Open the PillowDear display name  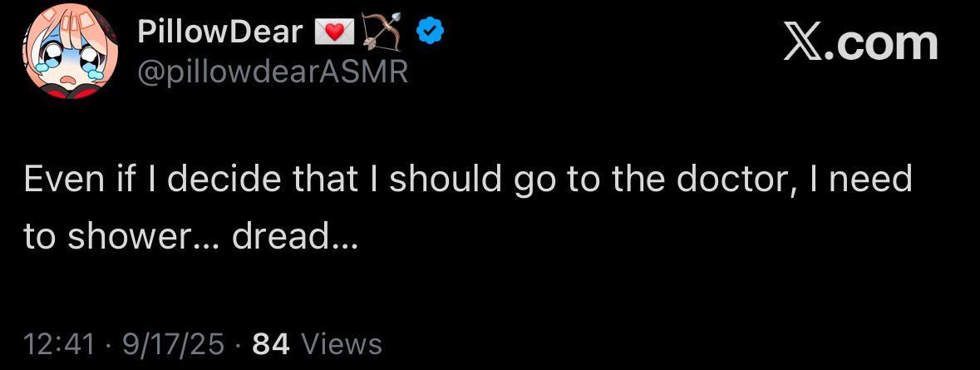click(219, 32)
